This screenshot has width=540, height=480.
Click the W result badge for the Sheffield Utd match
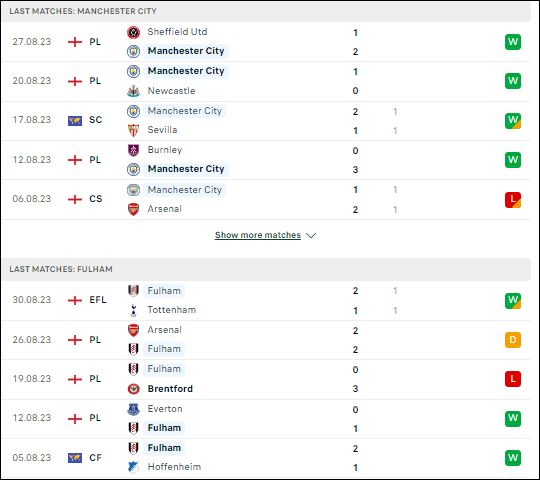(513, 42)
